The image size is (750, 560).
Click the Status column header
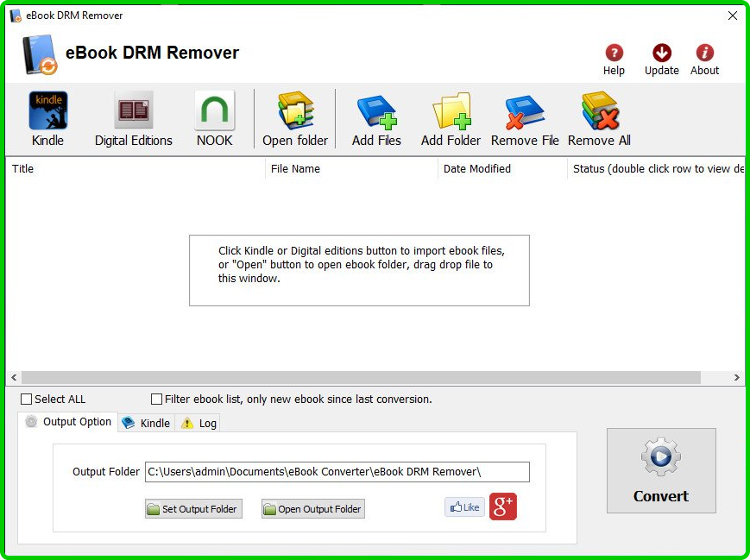pos(656,169)
